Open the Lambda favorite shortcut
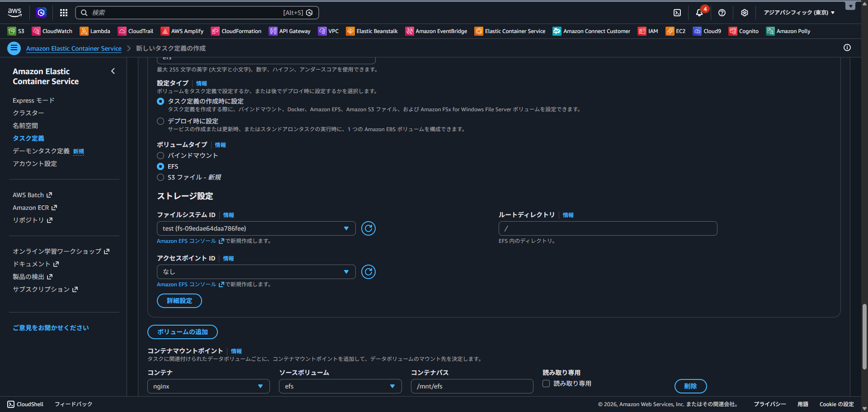Image resolution: width=868 pixels, height=412 pixels. [x=95, y=31]
